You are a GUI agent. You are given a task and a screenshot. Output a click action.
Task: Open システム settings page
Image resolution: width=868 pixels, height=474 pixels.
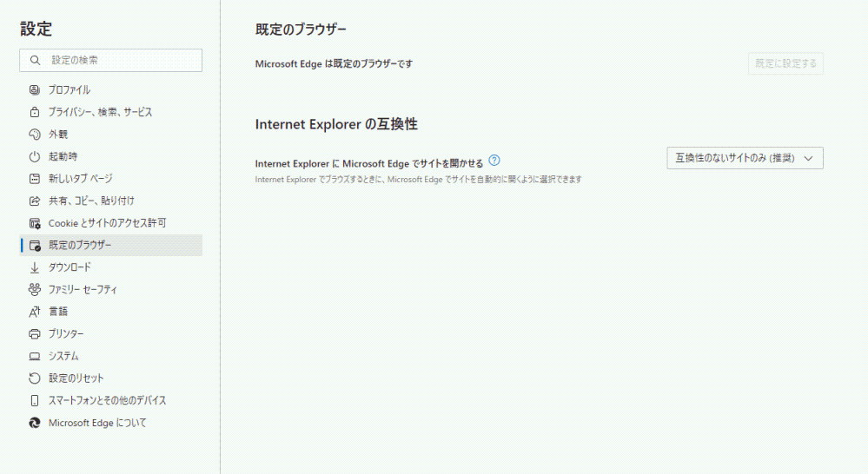63,356
